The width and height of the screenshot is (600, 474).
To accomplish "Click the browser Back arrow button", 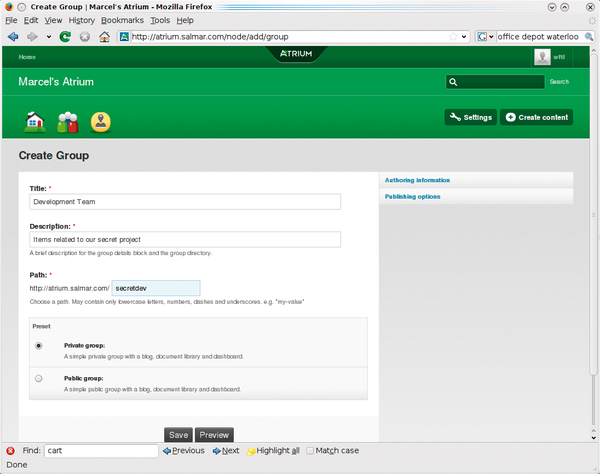I will coord(13,37).
